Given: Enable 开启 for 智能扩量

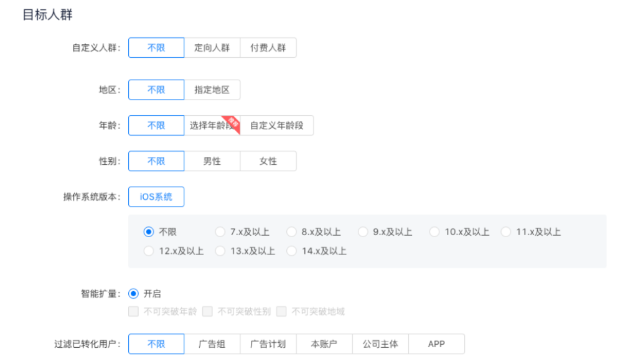Looking at the screenshot, I should pyautogui.click(x=132, y=293).
